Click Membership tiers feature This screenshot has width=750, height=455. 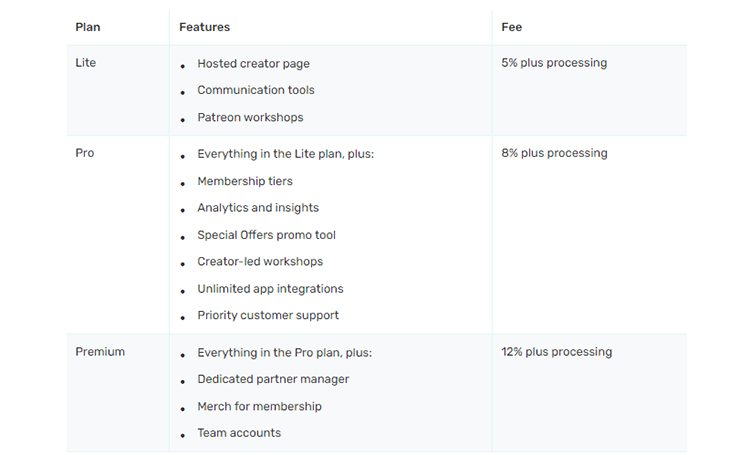tap(245, 181)
